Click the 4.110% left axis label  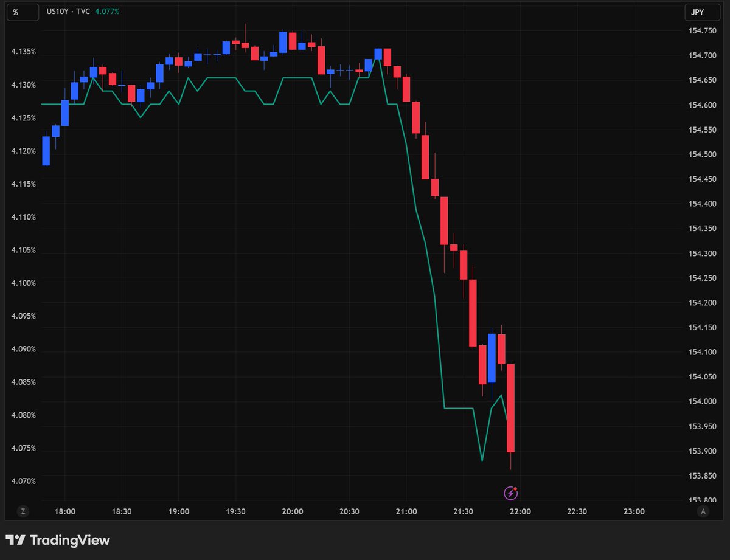point(23,217)
